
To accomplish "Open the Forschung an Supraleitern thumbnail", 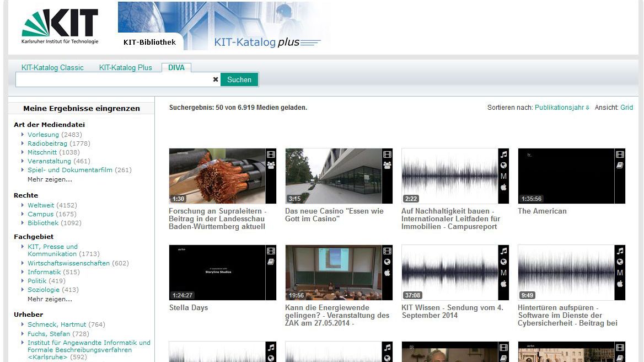I will click(217, 176).
